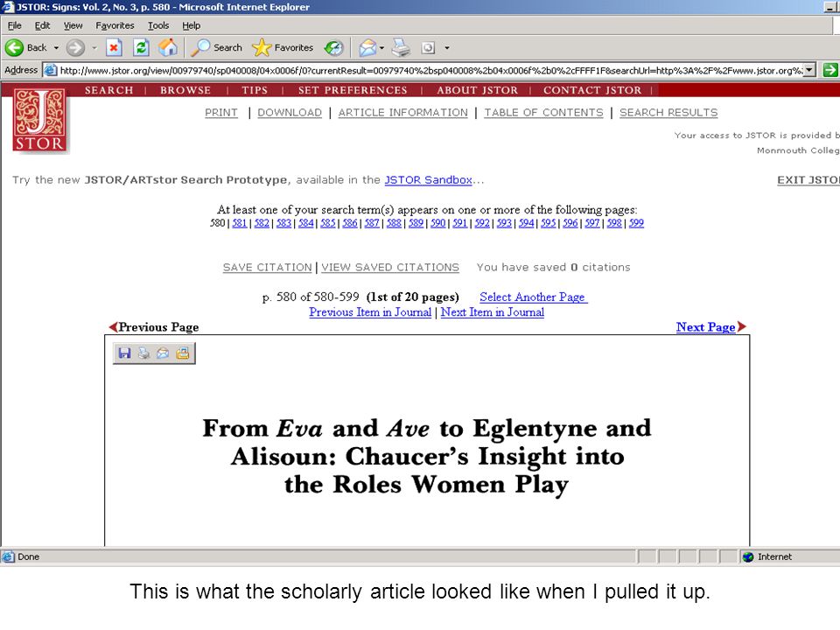The image size is (840, 630).
Task: Click red arrow beside Next Page
Action: [x=741, y=326]
